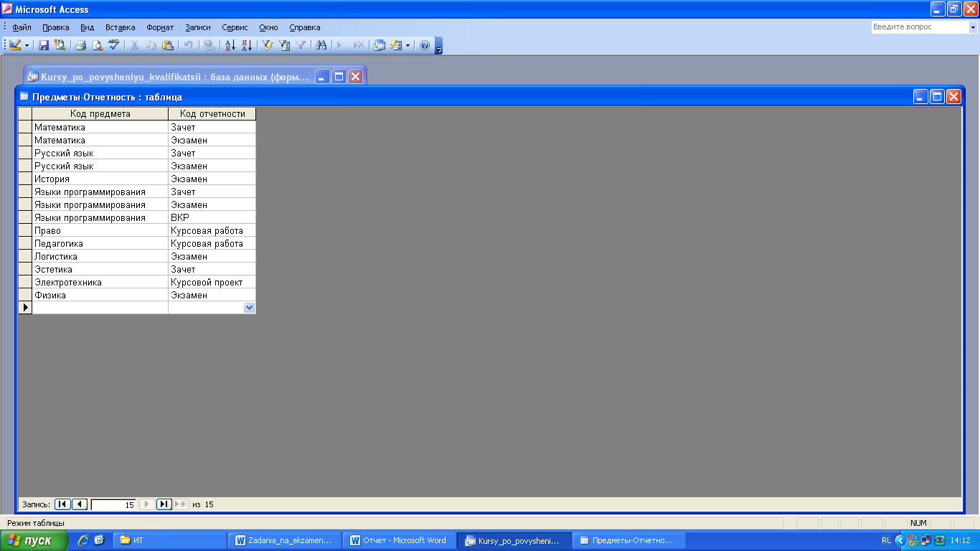Click the 'История' cell
This screenshot has width=980, height=551.
click(100, 179)
